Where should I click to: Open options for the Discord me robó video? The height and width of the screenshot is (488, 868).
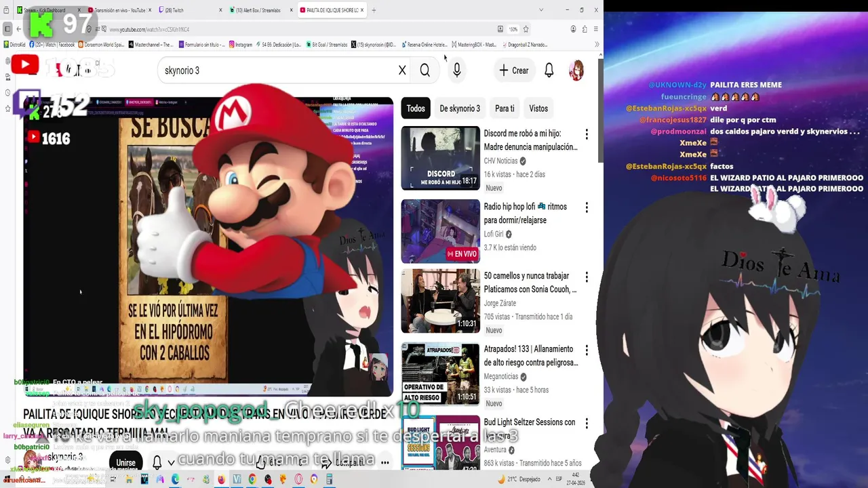[587, 134]
